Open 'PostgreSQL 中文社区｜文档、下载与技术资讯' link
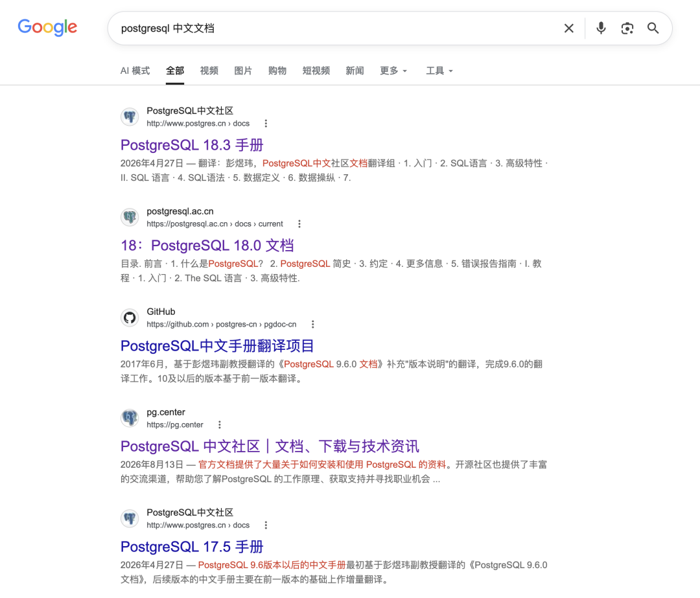 coord(270,446)
